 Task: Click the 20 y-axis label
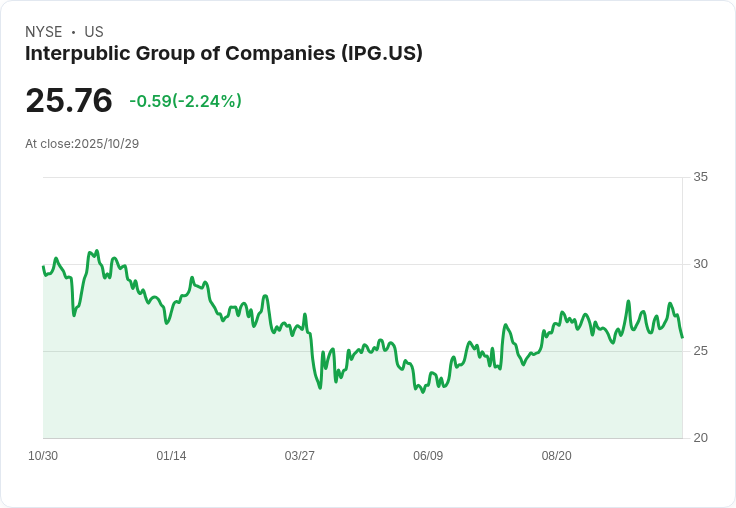[x=700, y=438]
